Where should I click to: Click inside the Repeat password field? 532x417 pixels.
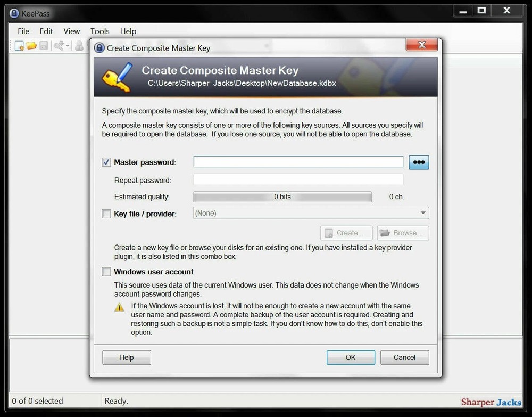298,179
